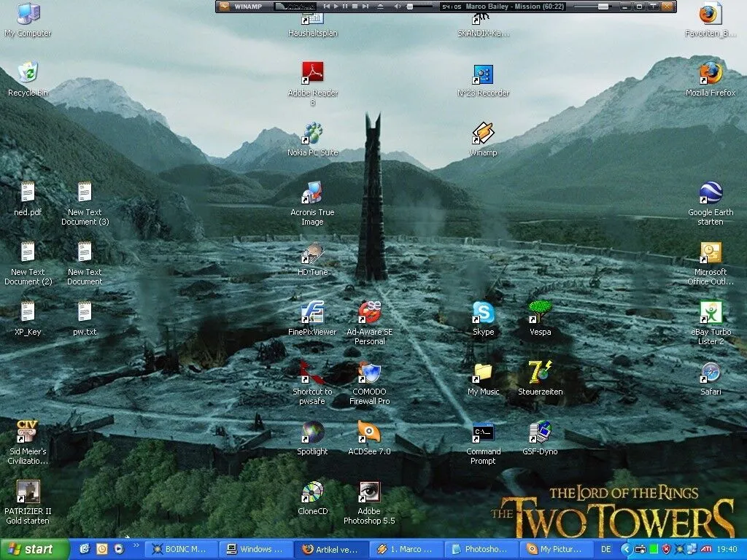
Task: Select the ACDSee 7.0 shortcut
Action: (x=369, y=432)
